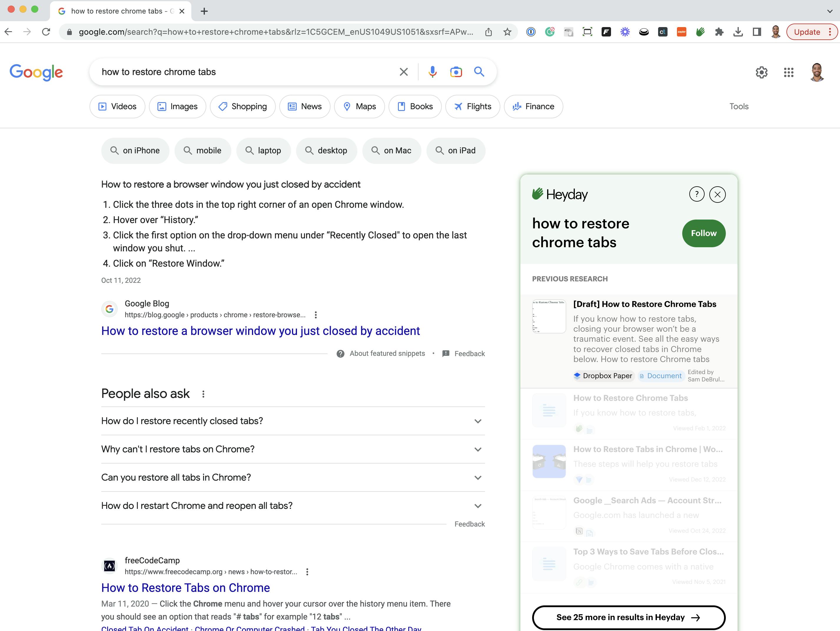Open the Heyday extension icon in toolbar
The height and width of the screenshot is (631, 840).
point(700,32)
